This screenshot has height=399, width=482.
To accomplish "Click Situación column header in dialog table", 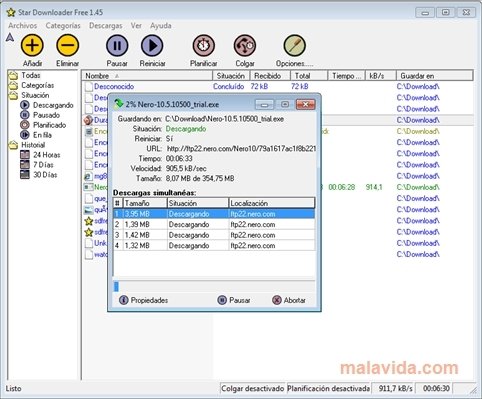I will pyautogui.click(x=198, y=203).
